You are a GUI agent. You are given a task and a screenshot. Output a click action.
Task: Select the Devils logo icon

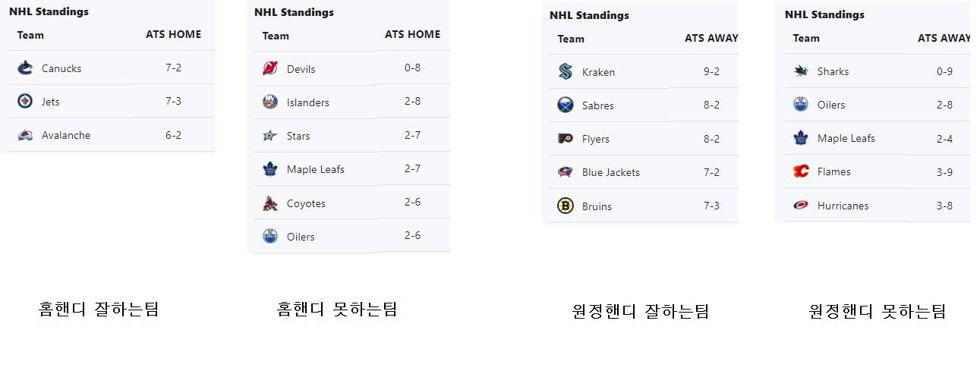(x=270, y=69)
